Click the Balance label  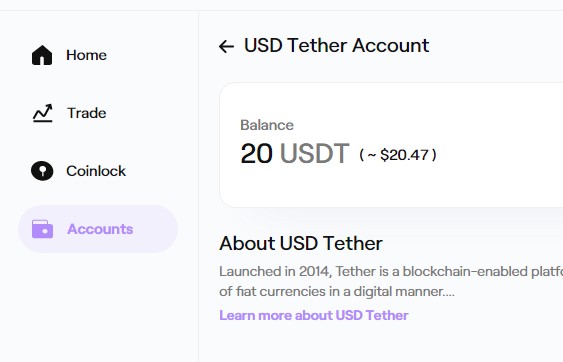(x=267, y=125)
